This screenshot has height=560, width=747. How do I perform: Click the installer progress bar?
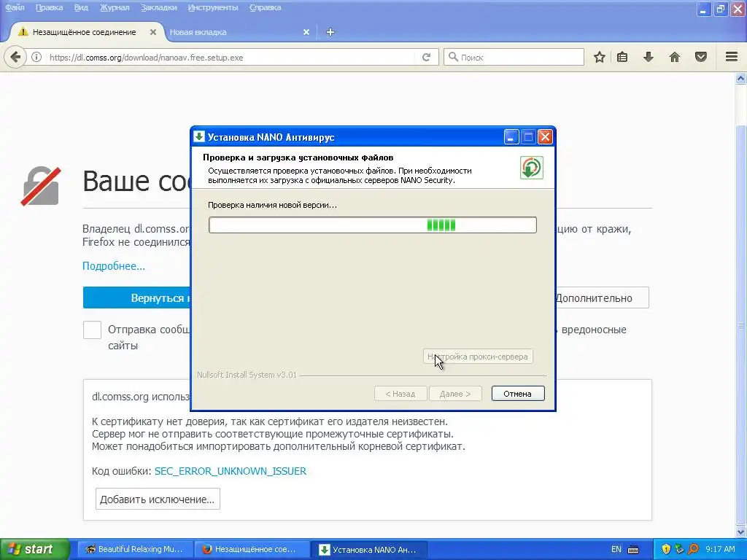coord(373,225)
